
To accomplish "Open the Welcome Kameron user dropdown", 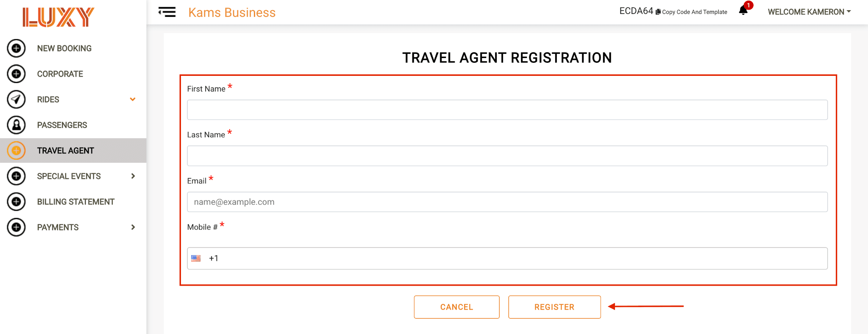I will point(809,12).
